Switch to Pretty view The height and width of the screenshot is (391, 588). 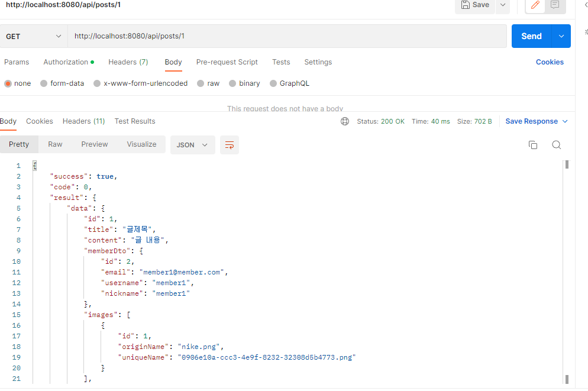click(x=19, y=144)
